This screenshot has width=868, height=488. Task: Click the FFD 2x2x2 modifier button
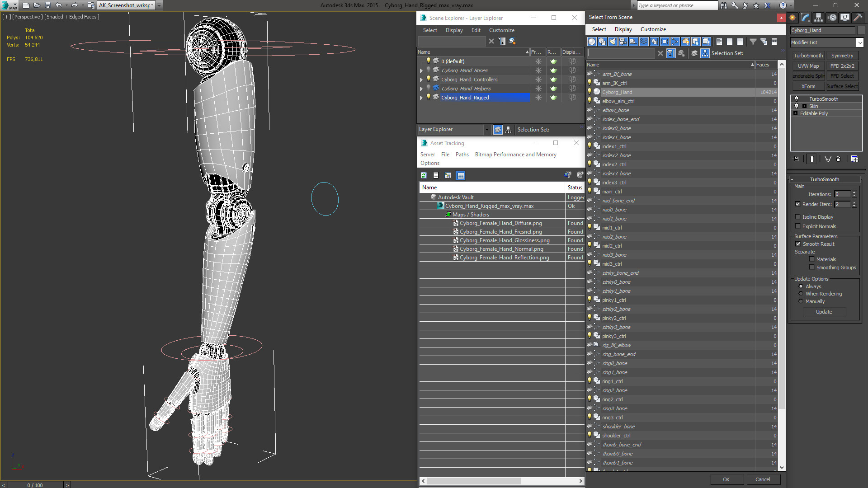click(x=842, y=66)
